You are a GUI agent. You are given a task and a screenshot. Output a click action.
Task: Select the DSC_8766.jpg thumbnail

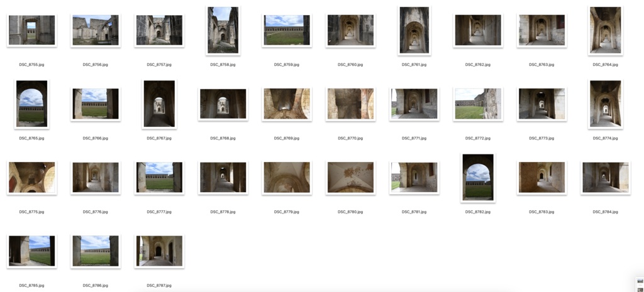(x=96, y=104)
